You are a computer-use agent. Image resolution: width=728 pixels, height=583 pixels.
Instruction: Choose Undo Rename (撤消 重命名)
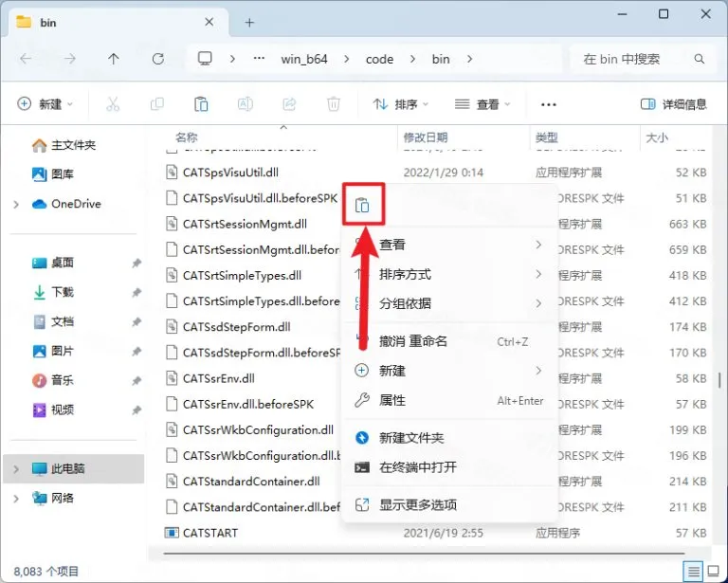[449, 341]
